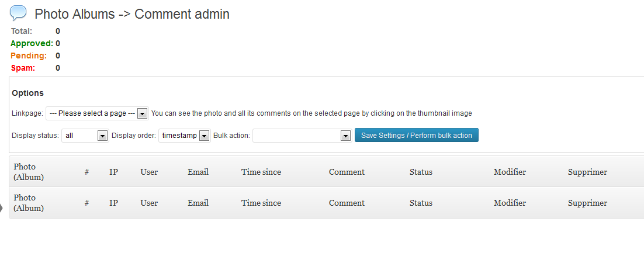Select the top Comment column header
Image resolution: width=644 pixels, height=263 pixels.
347,172
